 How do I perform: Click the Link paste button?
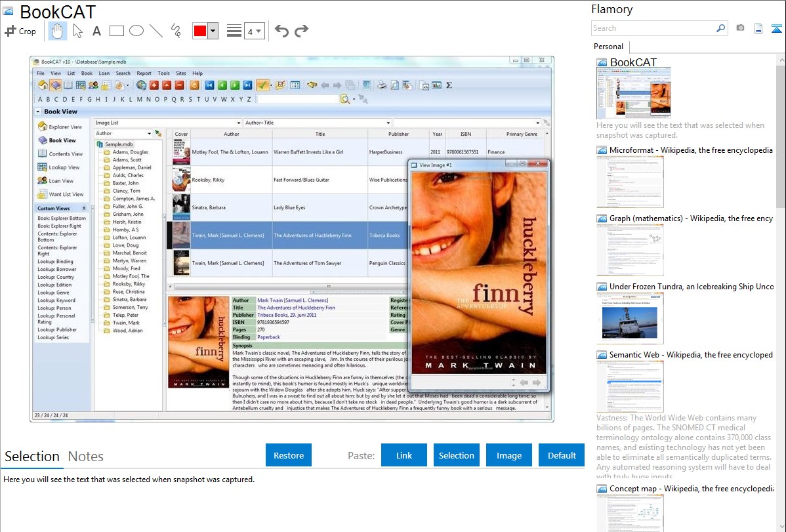pos(404,455)
